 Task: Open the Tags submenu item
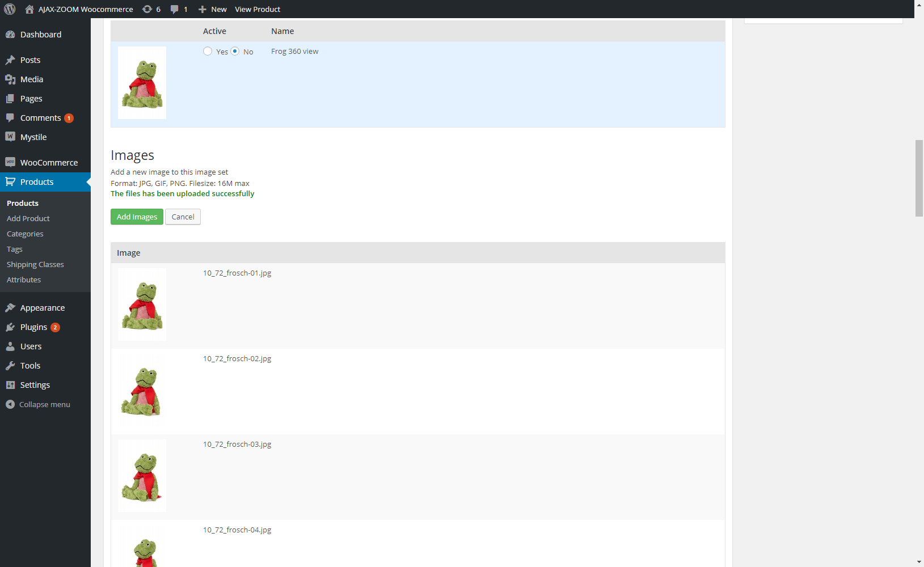(15, 249)
